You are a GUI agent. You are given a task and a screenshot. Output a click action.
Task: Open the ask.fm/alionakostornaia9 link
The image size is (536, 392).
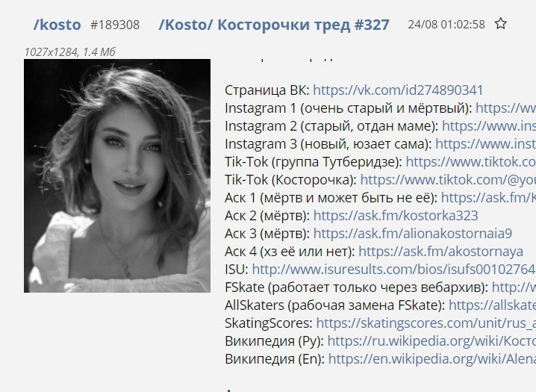pos(413,234)
